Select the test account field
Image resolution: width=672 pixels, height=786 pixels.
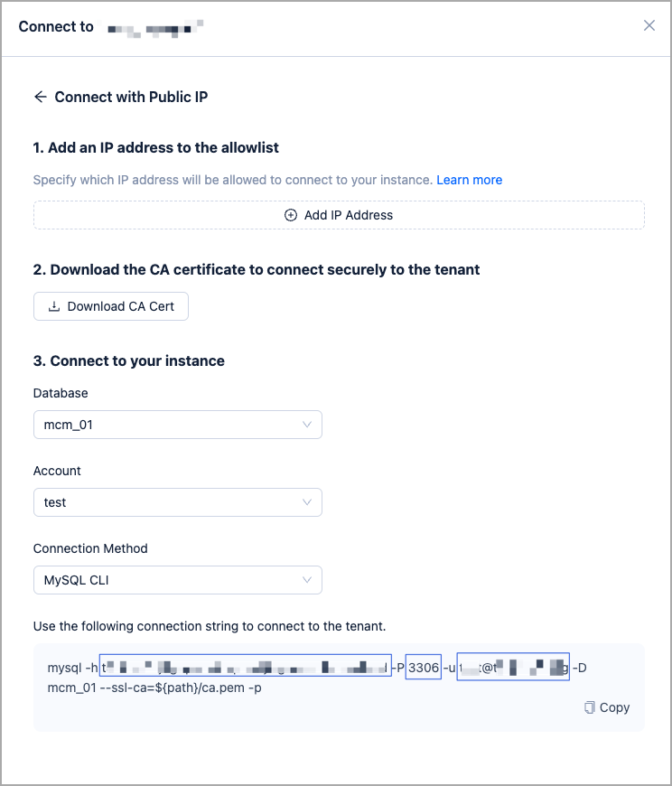(x=163, y=502)
